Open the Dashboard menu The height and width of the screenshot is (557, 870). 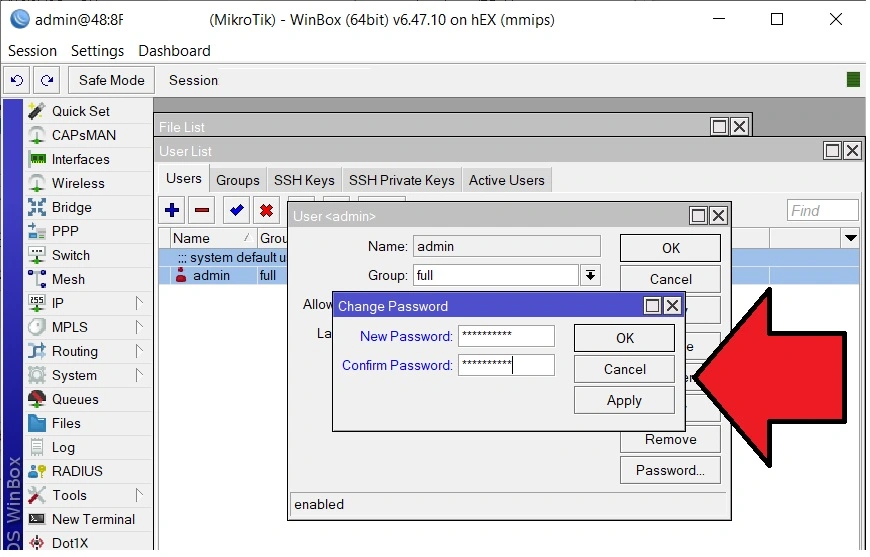(x=174, y=51)
